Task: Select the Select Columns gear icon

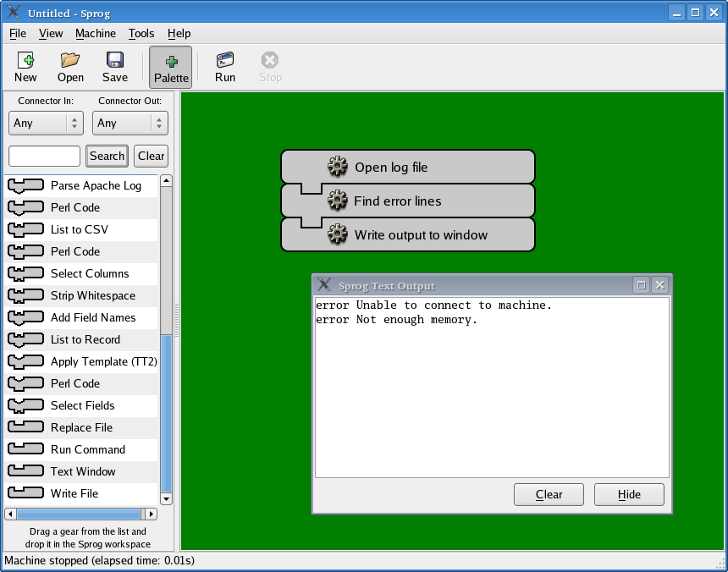Action: coord(26,273)
